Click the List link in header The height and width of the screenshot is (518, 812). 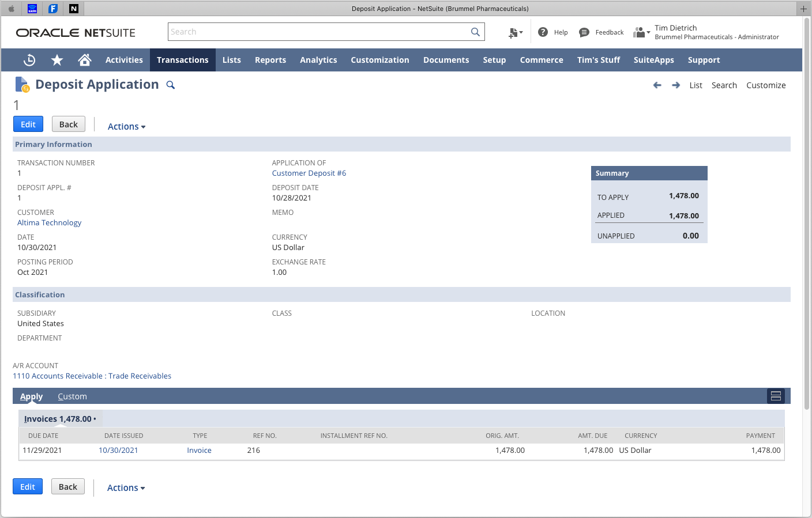click(x=696, y=85)
